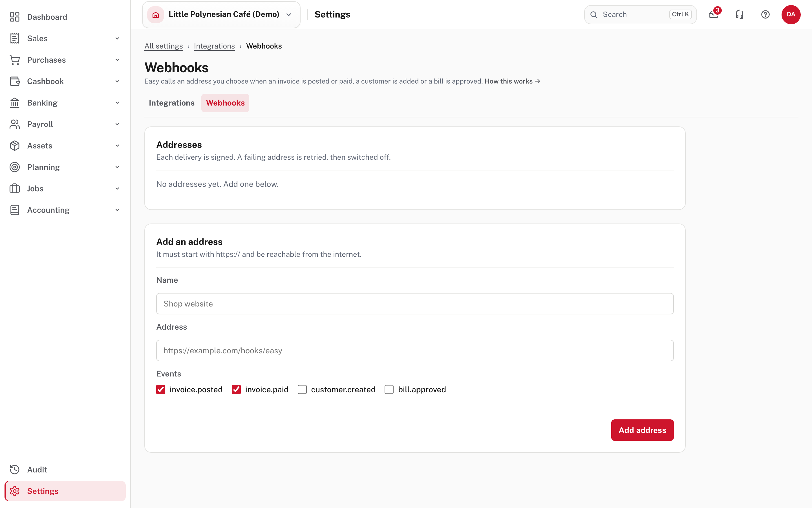Expand the Cashbook menu chevron
This screenshot has height=508, width=812.
tap(117, 81)
